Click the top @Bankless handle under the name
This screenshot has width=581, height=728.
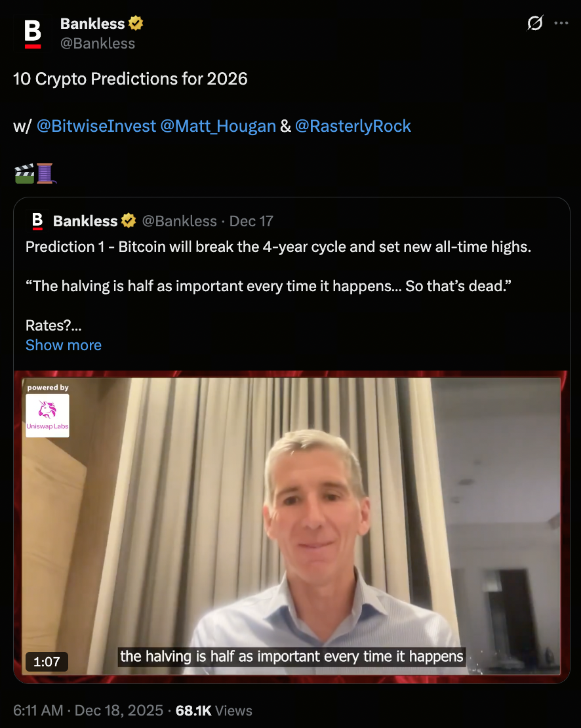point(98,43)
